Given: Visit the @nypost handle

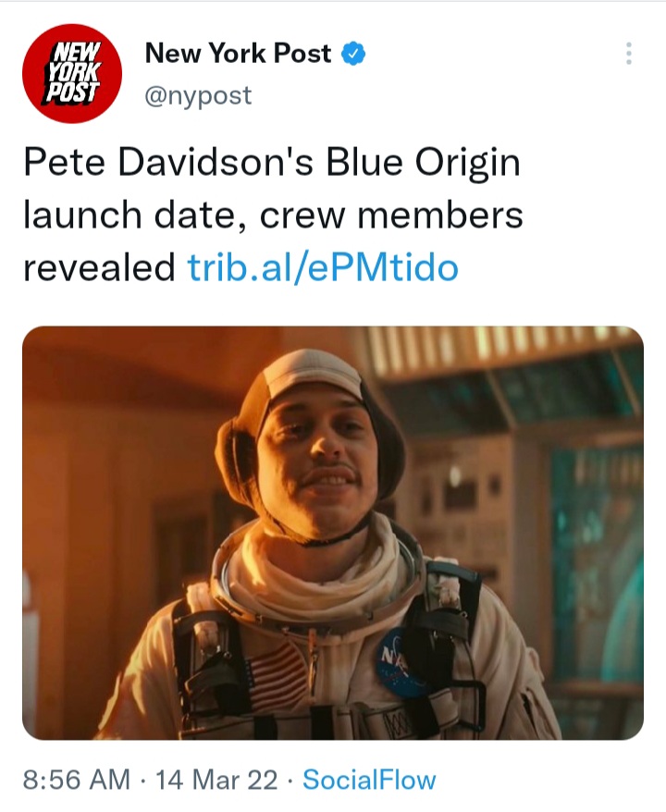Looking at the screenshot, I should tap(198, 96).
